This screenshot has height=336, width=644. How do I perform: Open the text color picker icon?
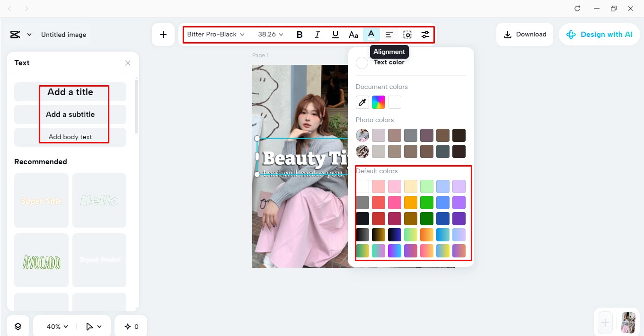(x=371, y=34)
